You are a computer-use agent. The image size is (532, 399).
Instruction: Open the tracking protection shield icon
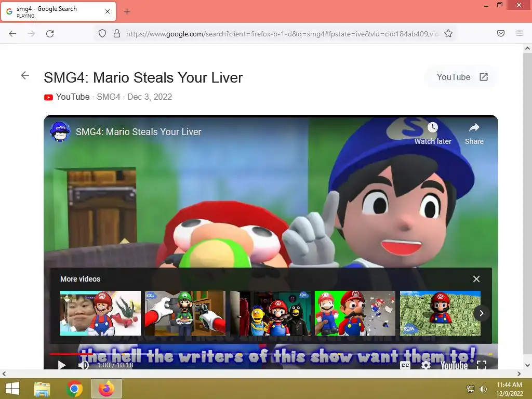[102, 33]
